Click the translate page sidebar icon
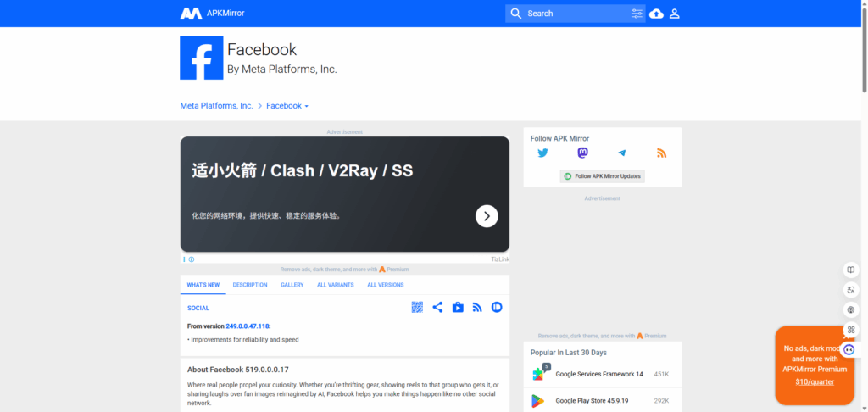Screen dimensions: 868x412 pyautogui.click(x=851, y=290)
